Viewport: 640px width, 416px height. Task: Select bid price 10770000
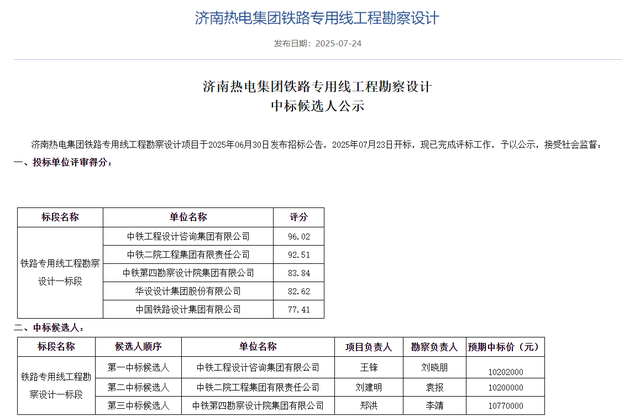point(505,406)
